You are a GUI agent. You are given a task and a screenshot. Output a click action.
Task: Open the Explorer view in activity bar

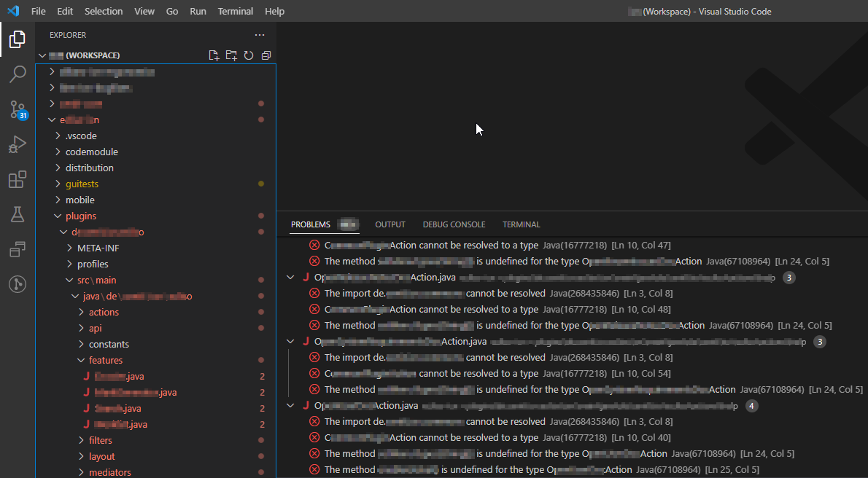pos(18,40)
